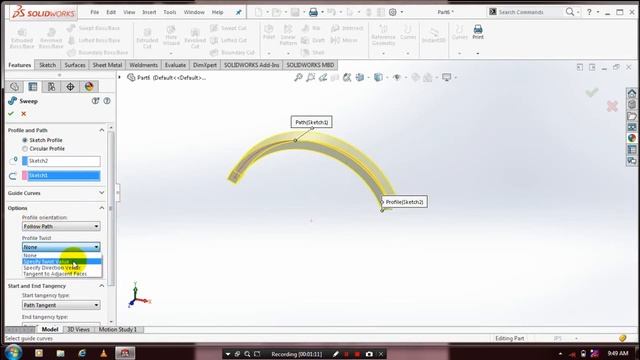
Task: Switch to the Evaluate ribbon tab
Action: (x=175, y=65)
